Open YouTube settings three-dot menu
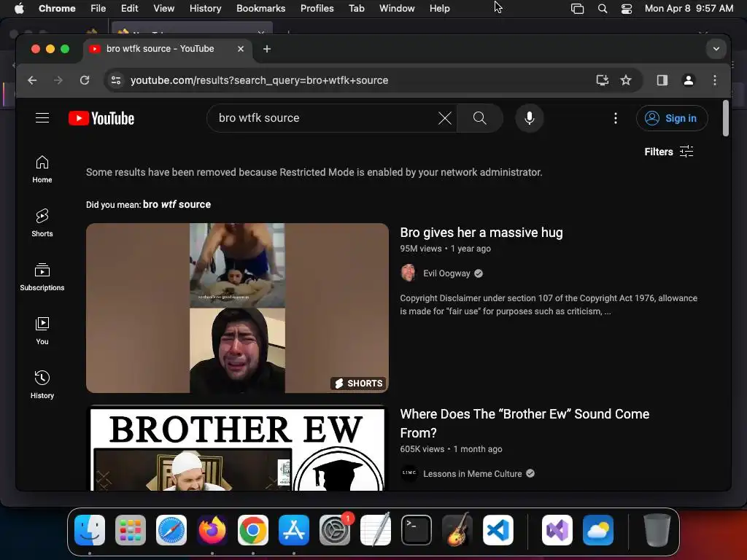Viewport: 747px width, 560px height. pos(616,118)
